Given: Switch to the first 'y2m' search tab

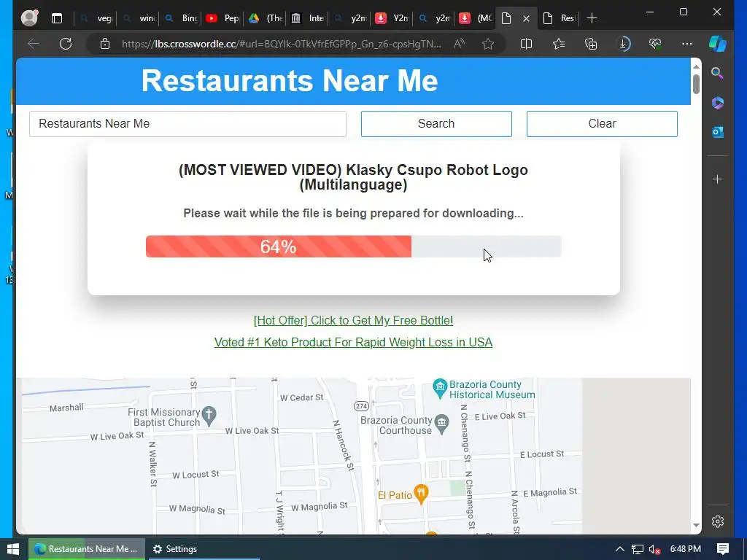Looking at the screenshot, I should click(349, 18).
